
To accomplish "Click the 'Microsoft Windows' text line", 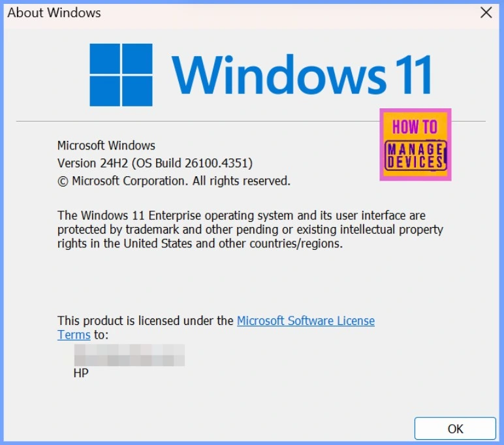I will click(x=106, y=146).
